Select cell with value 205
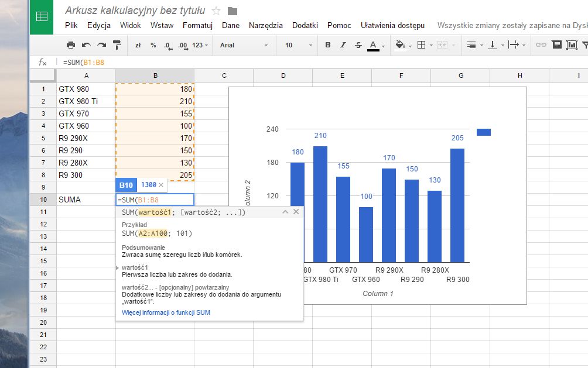This screenshot has width=588, height=368. (155, 175)
